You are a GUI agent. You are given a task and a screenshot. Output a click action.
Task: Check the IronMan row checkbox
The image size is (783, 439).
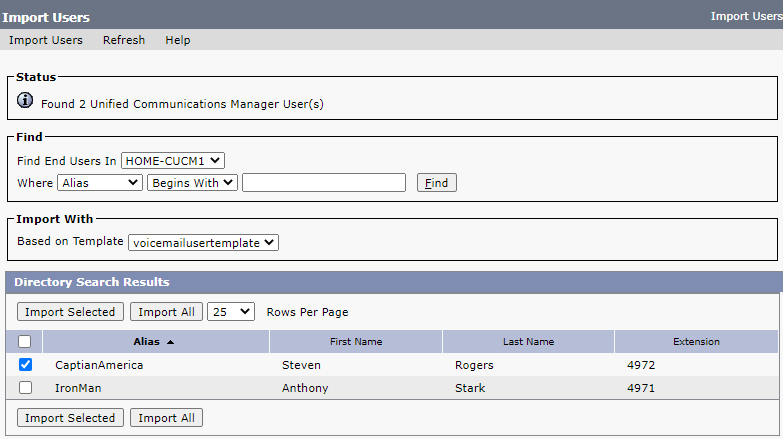(x=26, y=388)
